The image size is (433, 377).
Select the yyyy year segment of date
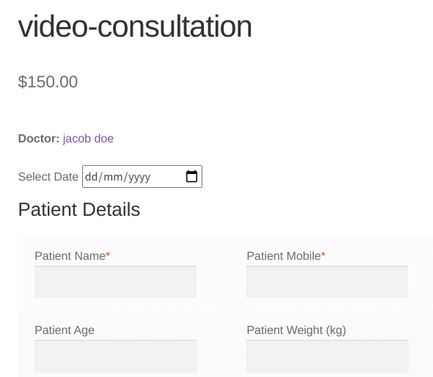tap(139, 177)
